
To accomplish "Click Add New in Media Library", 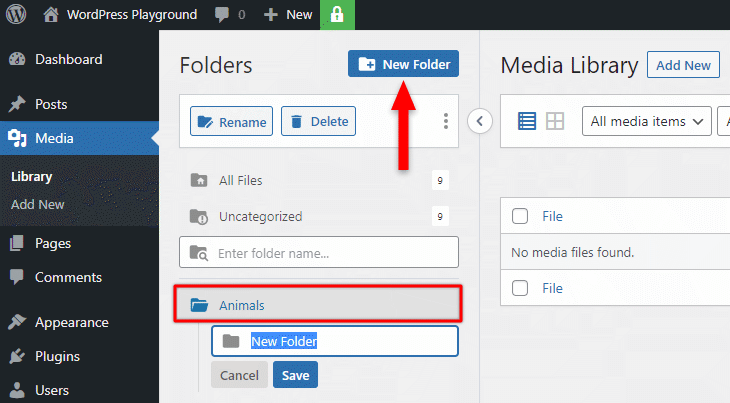I will pyautogui.click(x=683, y=65).
